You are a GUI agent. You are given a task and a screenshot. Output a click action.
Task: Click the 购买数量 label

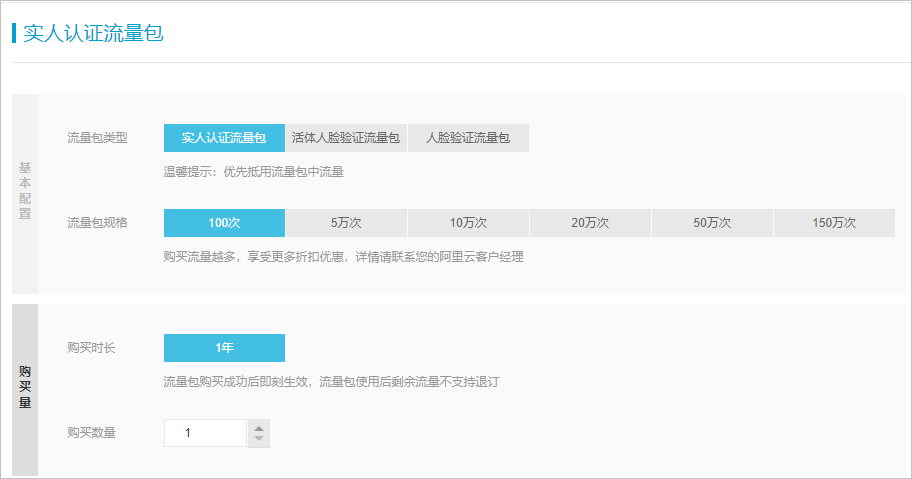click(x=91, y=432)
